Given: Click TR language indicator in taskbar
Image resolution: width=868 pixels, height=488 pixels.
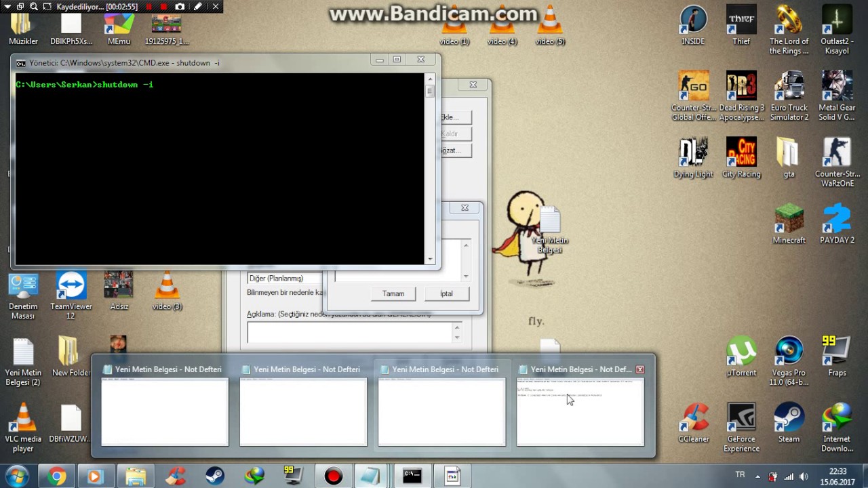Looking at the screenshot, I should point(740,475).
